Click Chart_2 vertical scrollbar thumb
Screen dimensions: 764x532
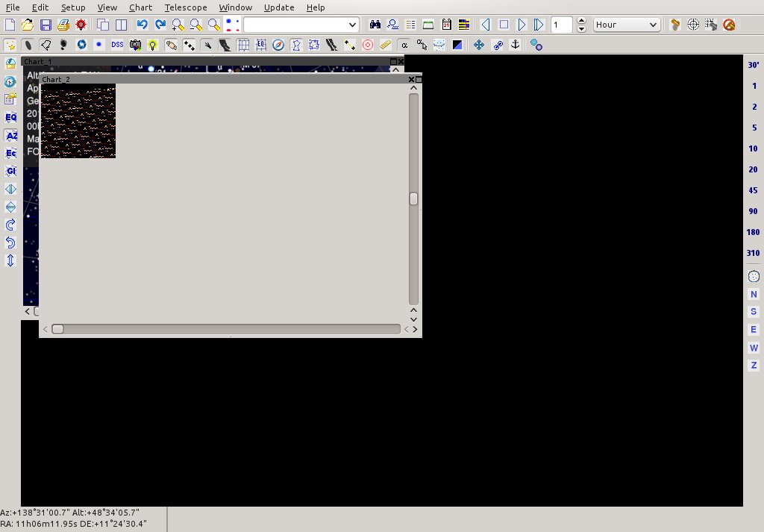[413, 198]
